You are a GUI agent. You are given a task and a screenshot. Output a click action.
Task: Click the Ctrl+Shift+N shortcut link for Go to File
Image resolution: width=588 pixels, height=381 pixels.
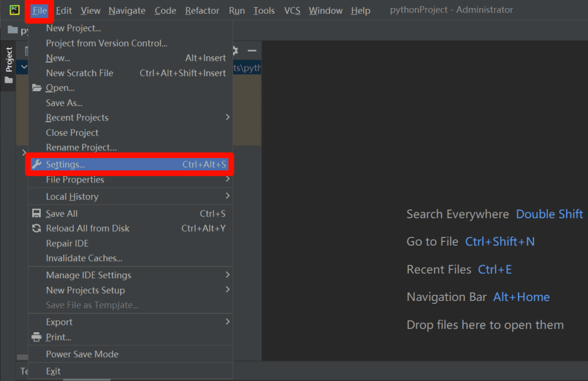(x=500, y=242)
